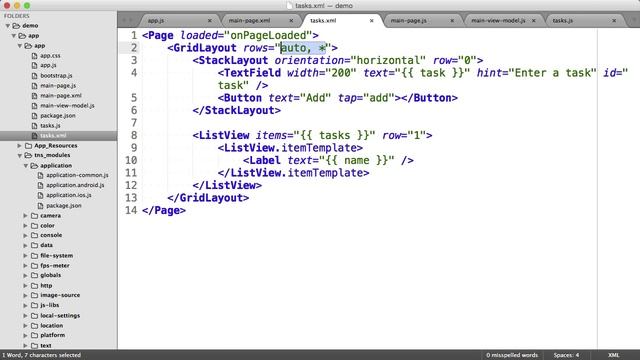Expand the platform folder
This screenshot has width=640, height=360.
click(x=25, y=335)
